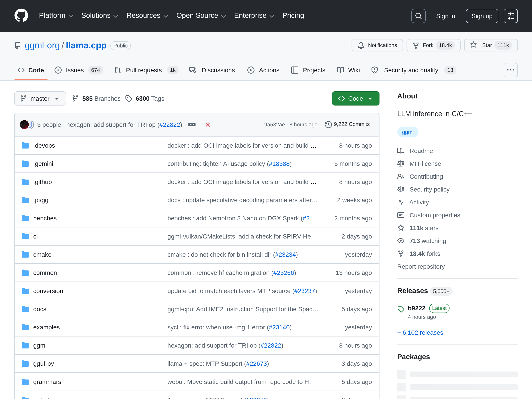Switch to the Pull requests tab
This screenshot has width=532, height=399.
point(146,70)
